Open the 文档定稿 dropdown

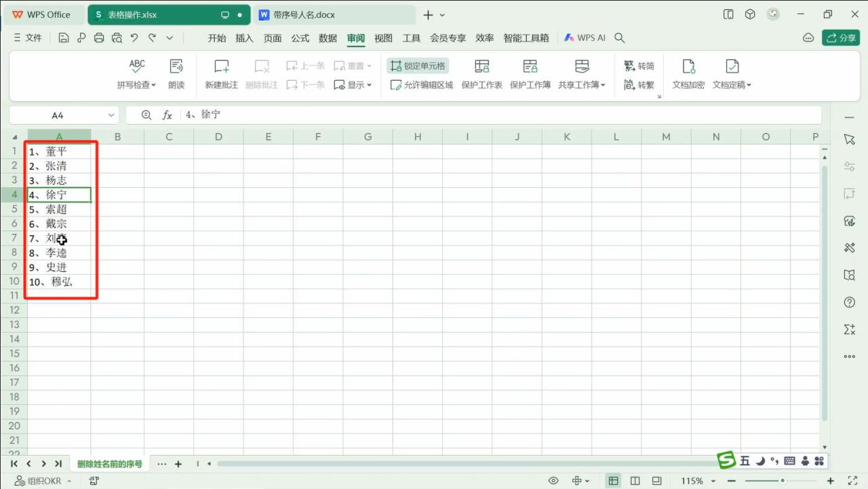pyautogui.click(x=732, y=85)
